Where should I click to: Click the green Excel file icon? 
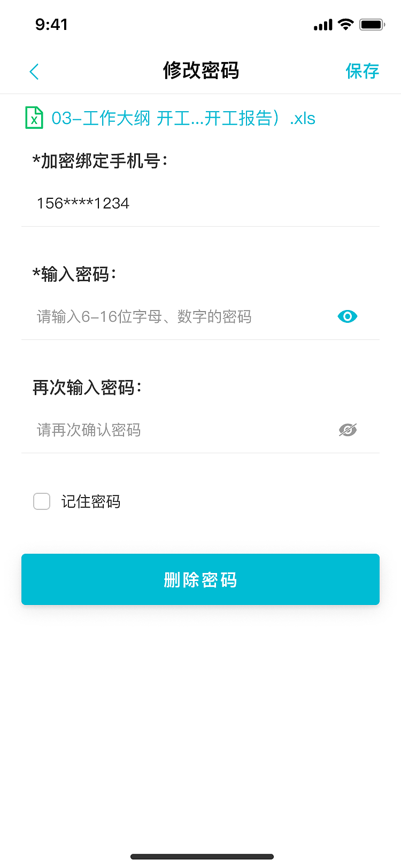[34, 118]
